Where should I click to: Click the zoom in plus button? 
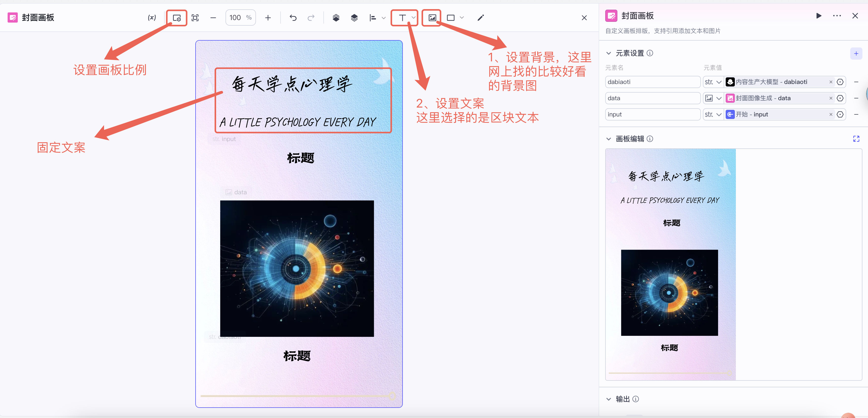[268, 18]
